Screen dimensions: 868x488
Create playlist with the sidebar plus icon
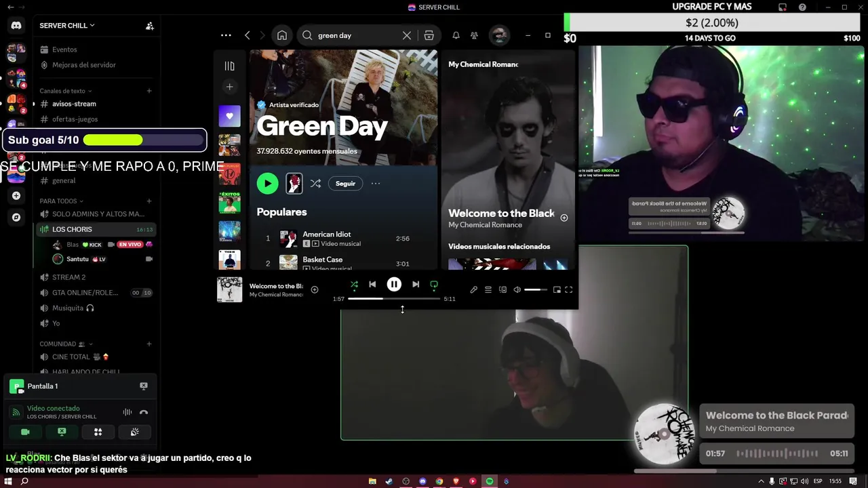229,87
